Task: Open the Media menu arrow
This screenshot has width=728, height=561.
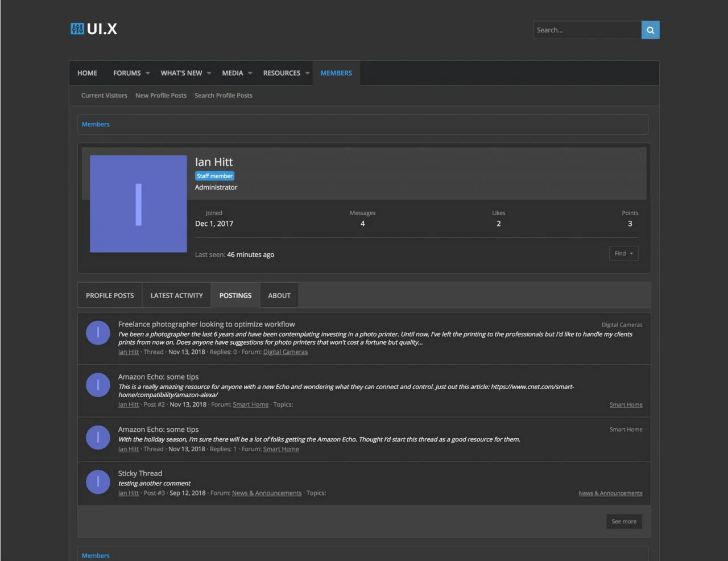Action: (x=250, y=73)
